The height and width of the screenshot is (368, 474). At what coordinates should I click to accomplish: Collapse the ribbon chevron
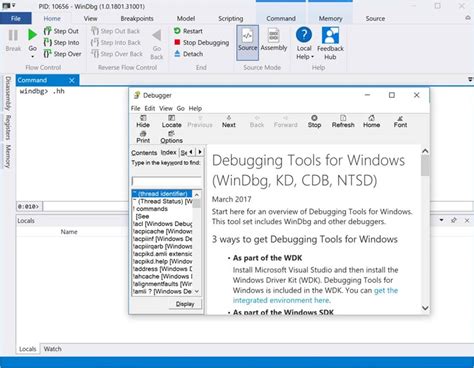point(468,18)
